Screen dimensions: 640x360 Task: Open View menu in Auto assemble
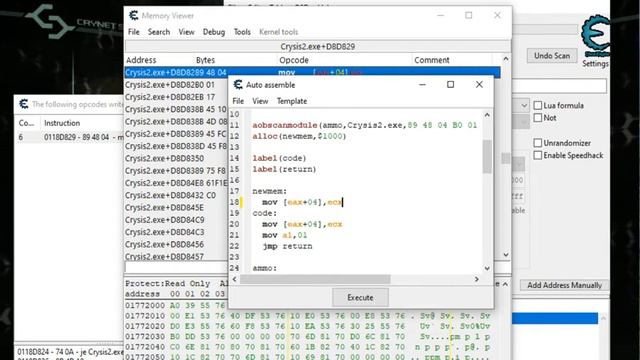pyautogui.click(x=260, y=101)
